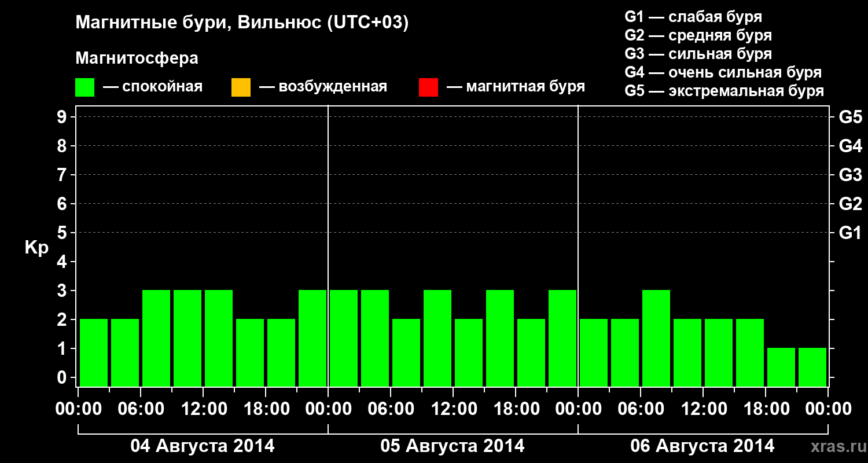Click the 12:00 time label of 04 August
868x463 pixels.
tap(203, 409)
